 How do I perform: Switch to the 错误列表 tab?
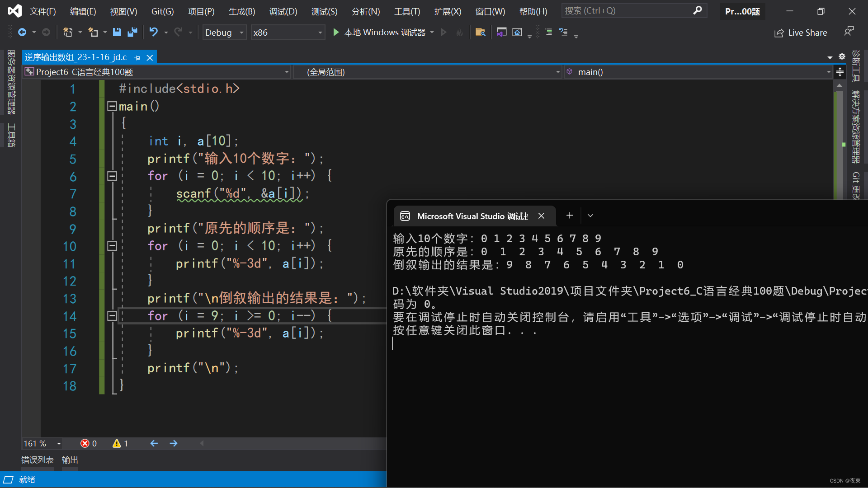(38, 460)
